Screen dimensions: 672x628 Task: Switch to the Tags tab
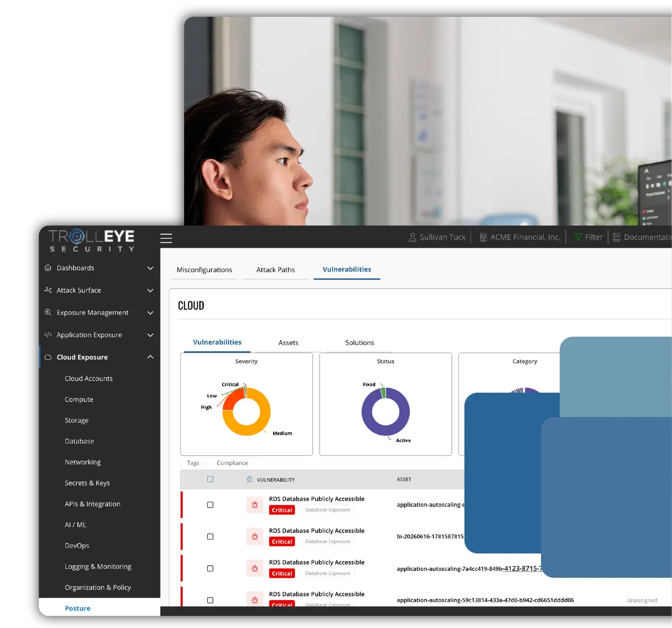(193, 463)
